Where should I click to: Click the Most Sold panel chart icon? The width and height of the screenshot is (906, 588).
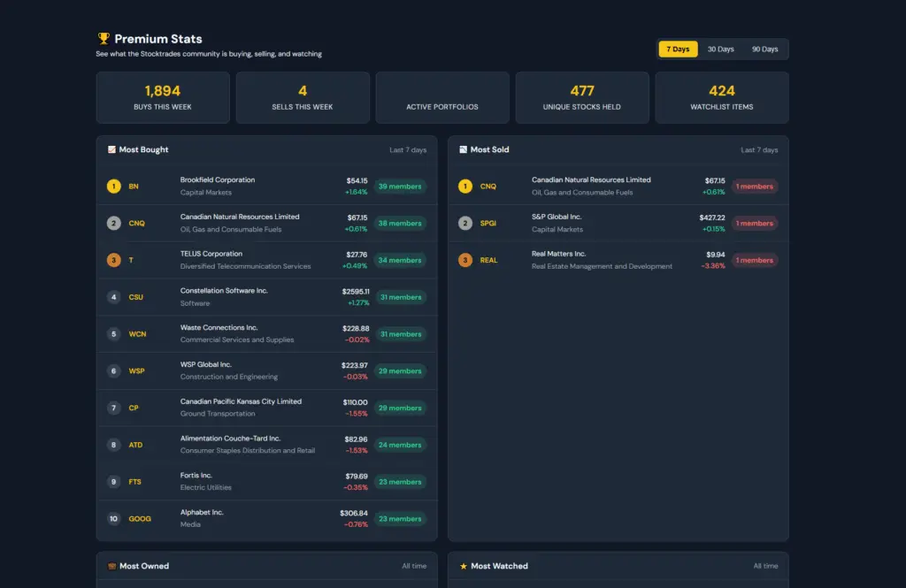[x=464, y=149]
